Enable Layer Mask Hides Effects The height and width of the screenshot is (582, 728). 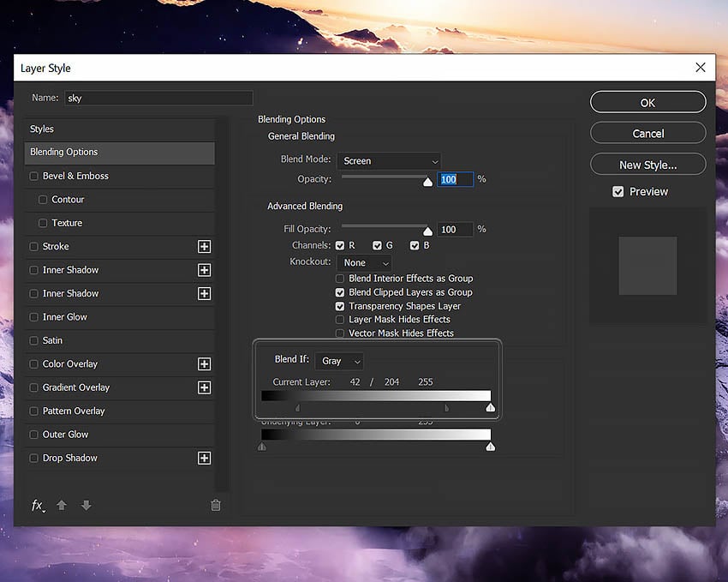339,318
